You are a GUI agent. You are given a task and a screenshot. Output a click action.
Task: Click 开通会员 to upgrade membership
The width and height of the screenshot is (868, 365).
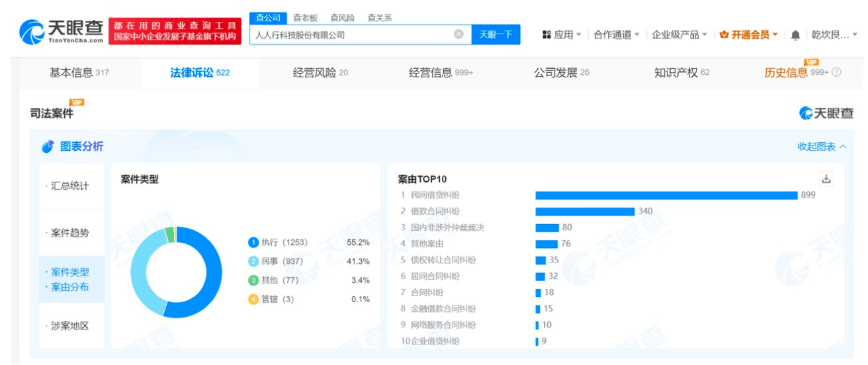click(749, 35)
